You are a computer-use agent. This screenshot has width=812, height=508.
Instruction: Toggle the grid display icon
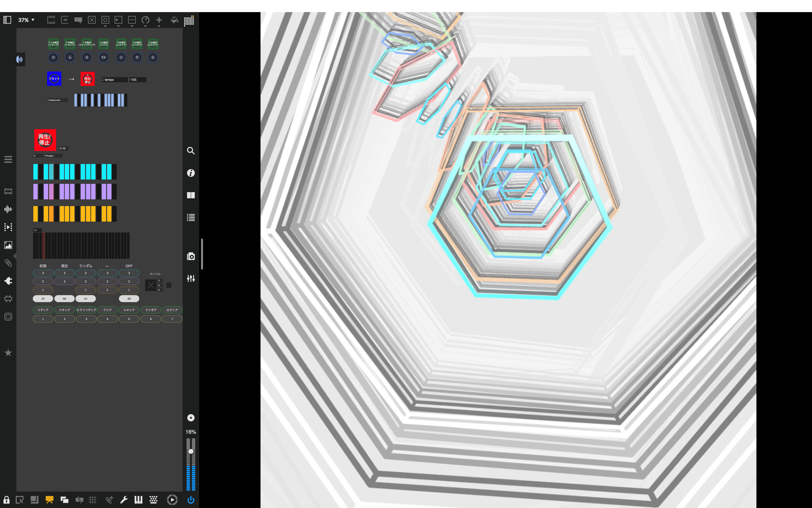pyautogui.click(x=93, y=500)
